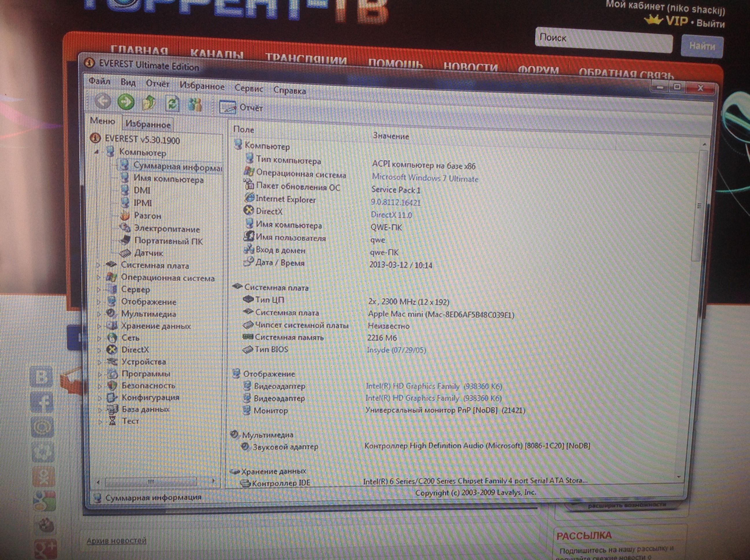Click the Значение column header
Viewport: 750px width, 560px height.
coord(391,136)
